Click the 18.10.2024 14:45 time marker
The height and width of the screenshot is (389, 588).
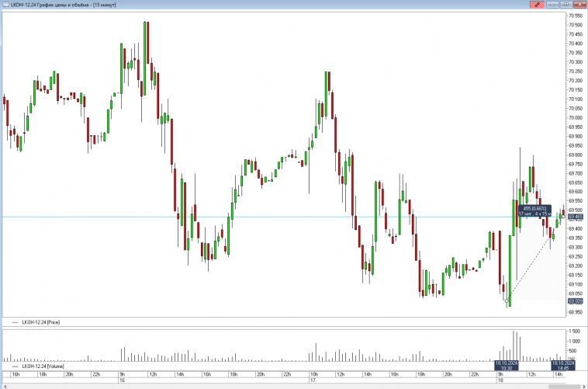(x=563, y=366)
